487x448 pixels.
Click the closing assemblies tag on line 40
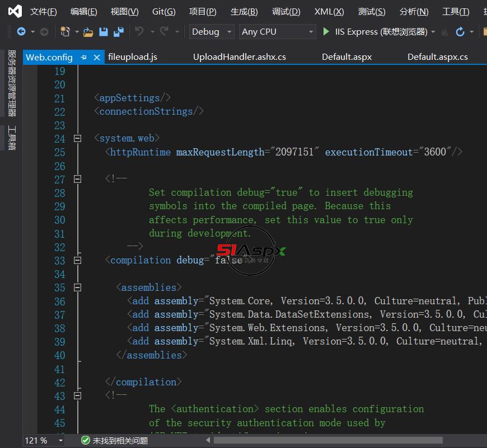click(152, 355)
